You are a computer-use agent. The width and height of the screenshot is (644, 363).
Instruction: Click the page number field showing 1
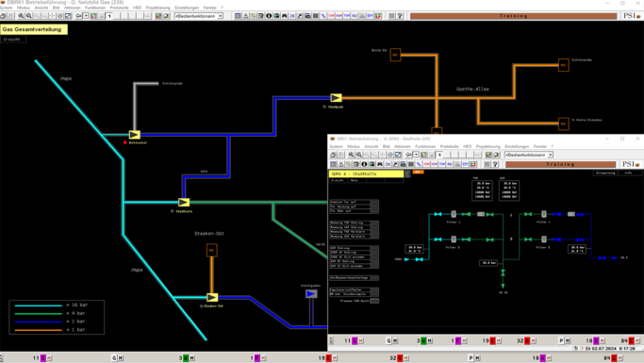(x=110, y=16)
